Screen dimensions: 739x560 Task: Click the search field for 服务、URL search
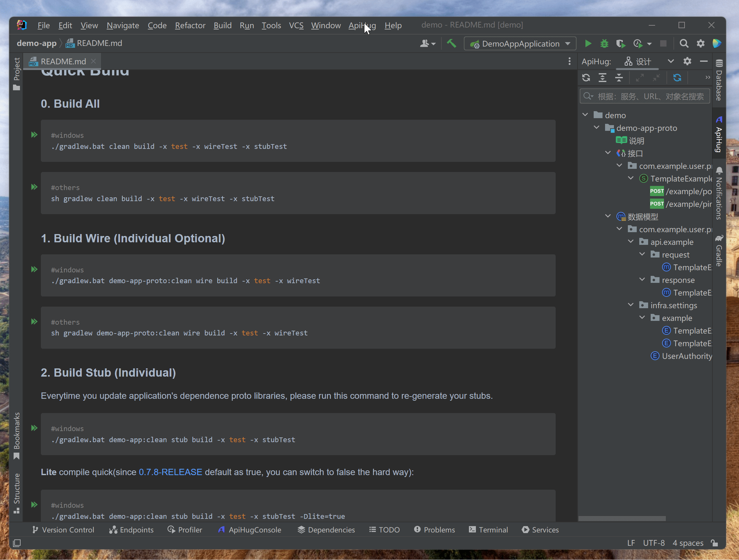click(x=645, y=96)
